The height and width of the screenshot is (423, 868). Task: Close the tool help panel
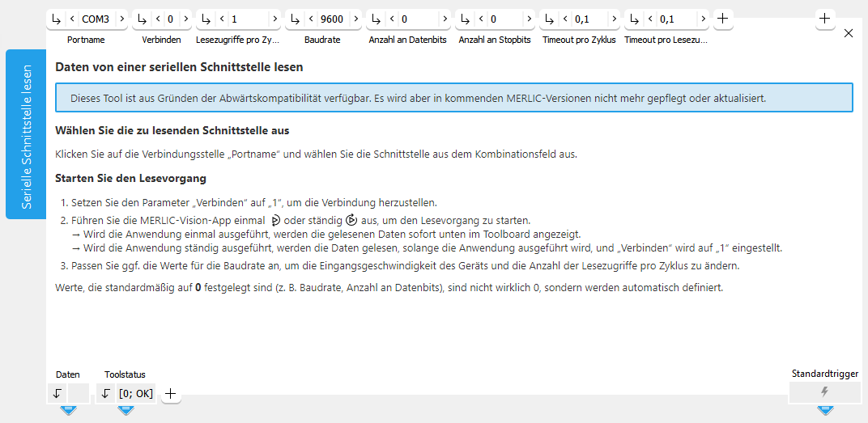tap(848, 33)
